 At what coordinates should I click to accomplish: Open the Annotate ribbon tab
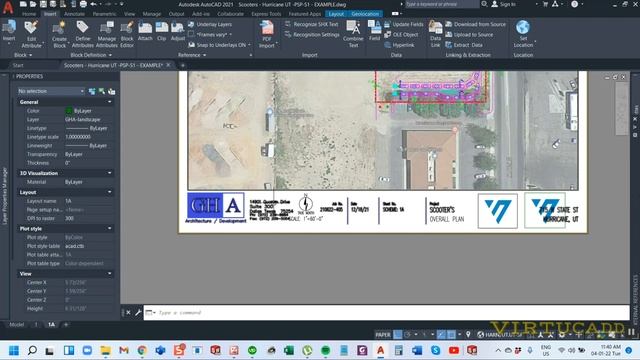coord(74,14)
